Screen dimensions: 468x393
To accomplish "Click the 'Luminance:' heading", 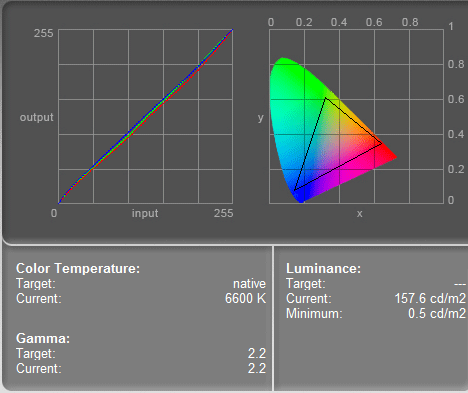I will click(323, 268).
